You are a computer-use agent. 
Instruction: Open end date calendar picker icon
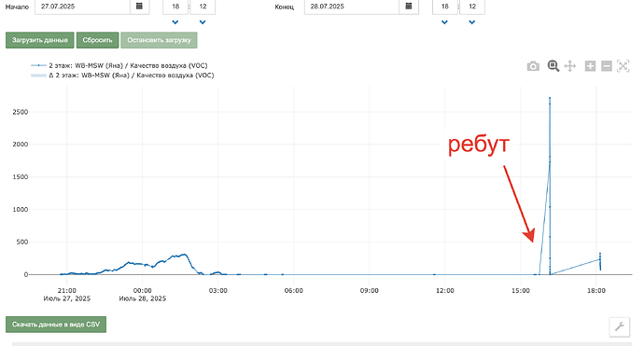tap(409, 7)
